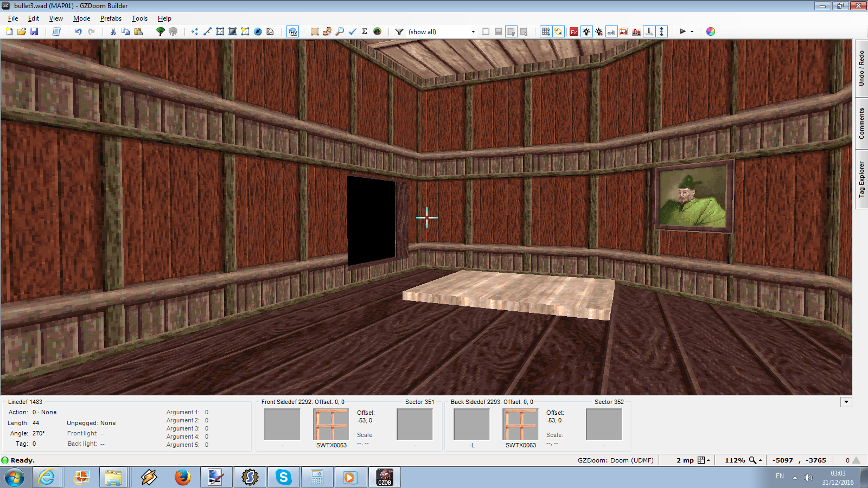
Task: Select back sidedef SWTX0063 texture
Action: click(521, 425)
